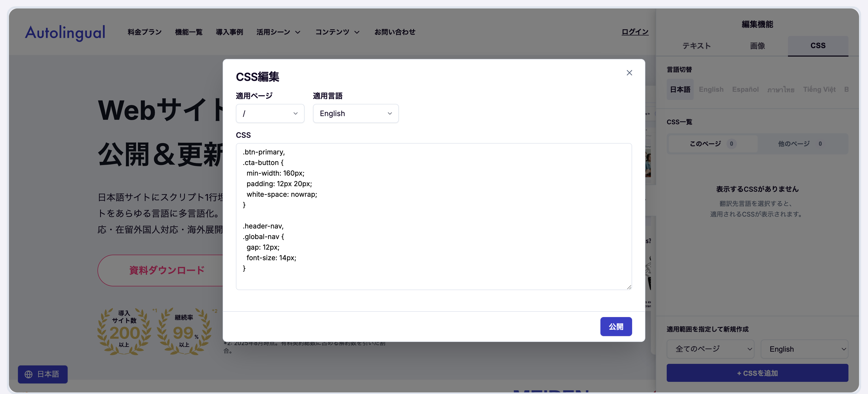The height and width of the screenshot is (394, 868).
Task: Click the 継続率 99% laurel badge
Action: (184, 331)
